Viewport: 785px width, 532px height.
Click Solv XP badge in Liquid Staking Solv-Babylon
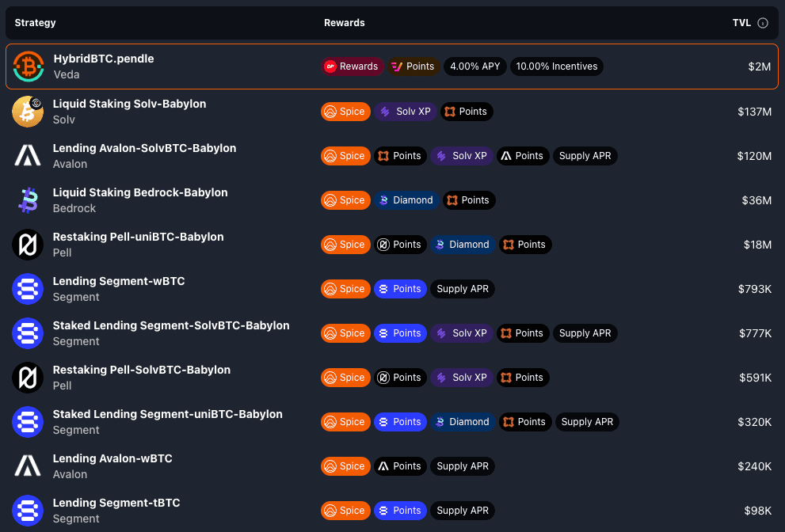tap(405, 112)
